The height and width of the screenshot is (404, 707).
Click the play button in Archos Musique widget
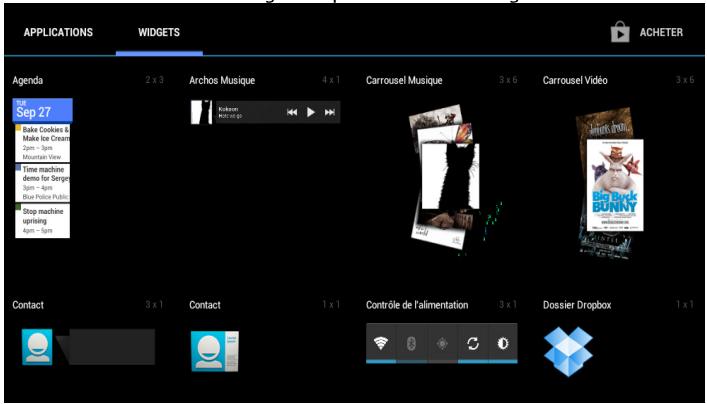(311, 112)
